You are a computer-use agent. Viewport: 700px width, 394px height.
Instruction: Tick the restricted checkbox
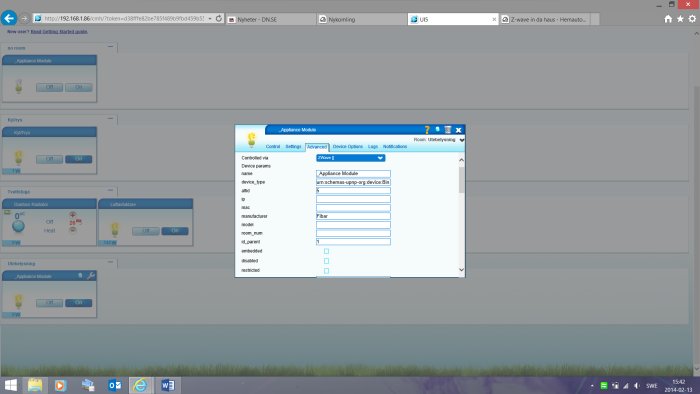tap(326, 271)
